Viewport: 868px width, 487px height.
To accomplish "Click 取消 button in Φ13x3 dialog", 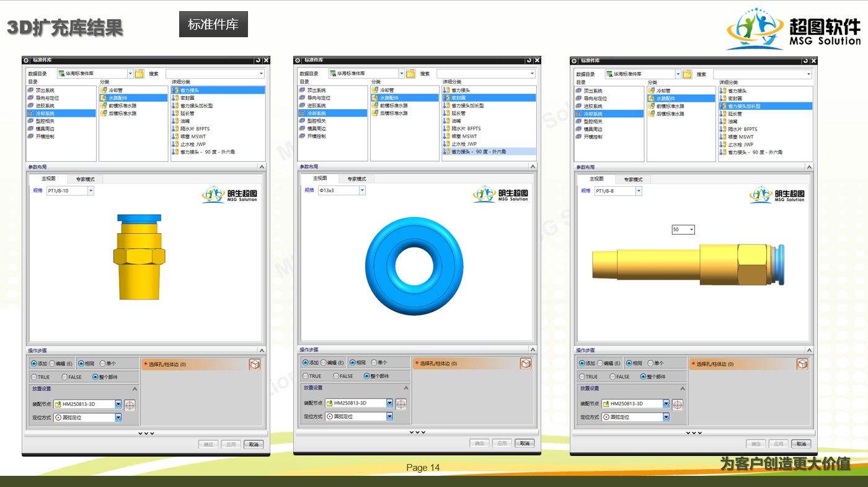I will (x=525, y=443).
